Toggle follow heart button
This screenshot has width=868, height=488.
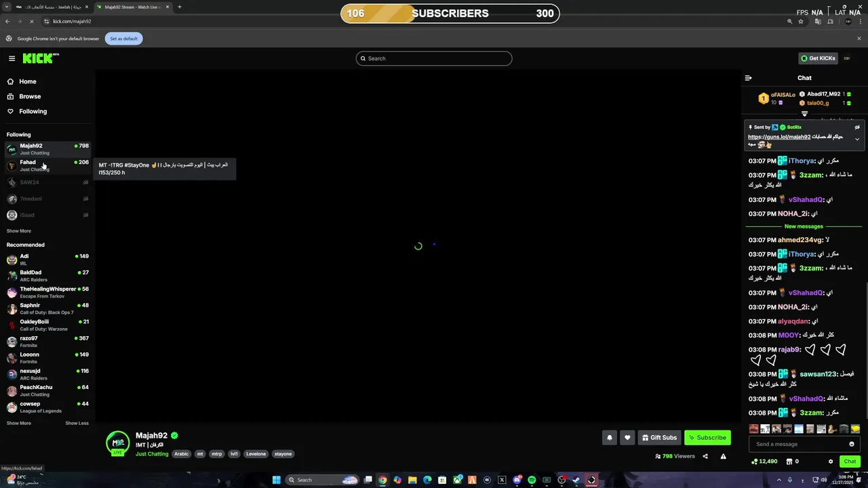click(628, 438)
